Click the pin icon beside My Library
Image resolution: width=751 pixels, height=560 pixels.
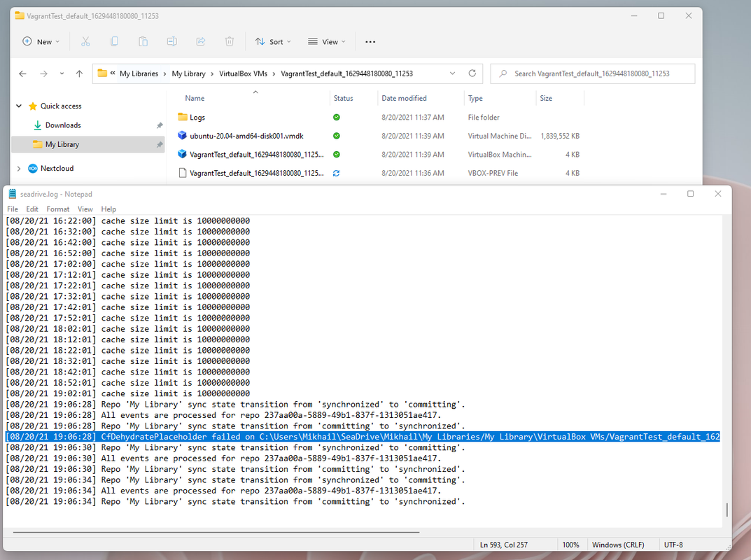[x=160, y=145]
